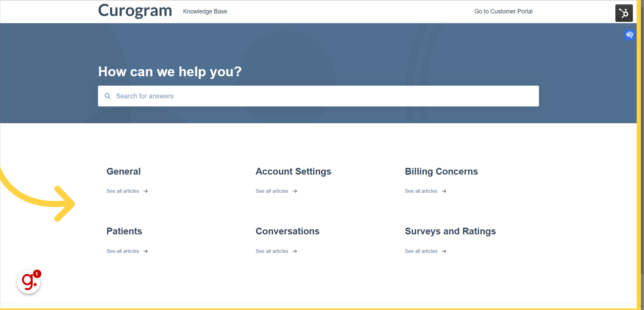The width and height of the screenshot is (644, 310).
Task: Open the blue brain chat widget
Action: 630,35
